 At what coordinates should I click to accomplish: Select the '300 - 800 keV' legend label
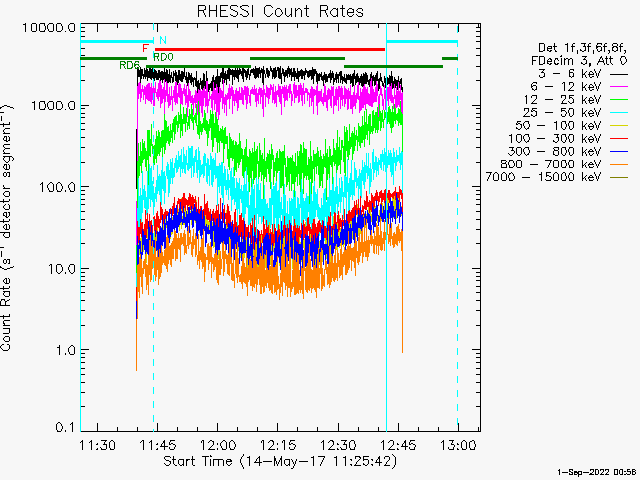coord(555,151)
